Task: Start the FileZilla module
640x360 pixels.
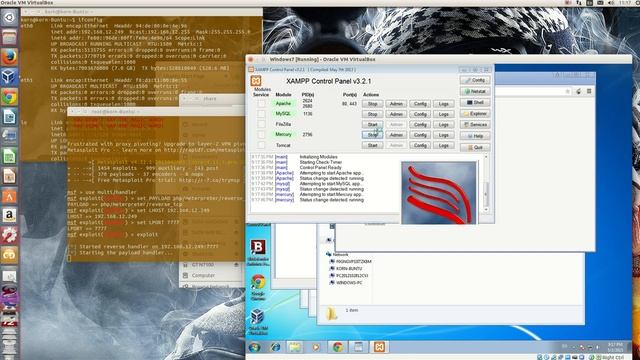Action: 372,124
